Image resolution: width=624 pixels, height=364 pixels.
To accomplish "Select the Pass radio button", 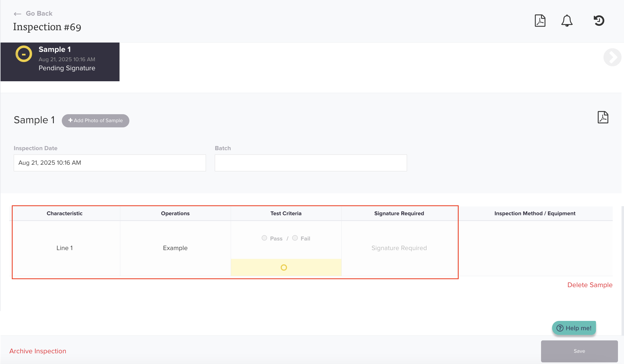I will click(x=264, y=238).
